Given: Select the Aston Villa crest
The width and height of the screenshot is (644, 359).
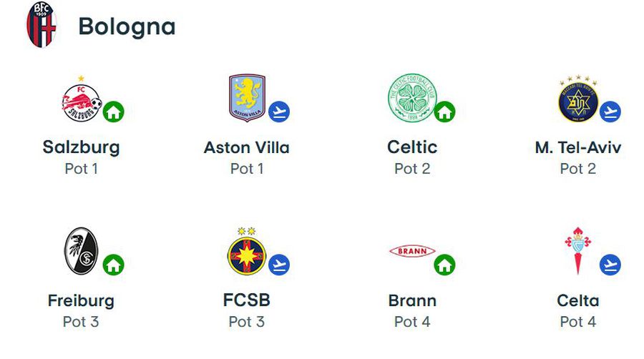Looking at the screenshot, I should (x=248, y=98).
